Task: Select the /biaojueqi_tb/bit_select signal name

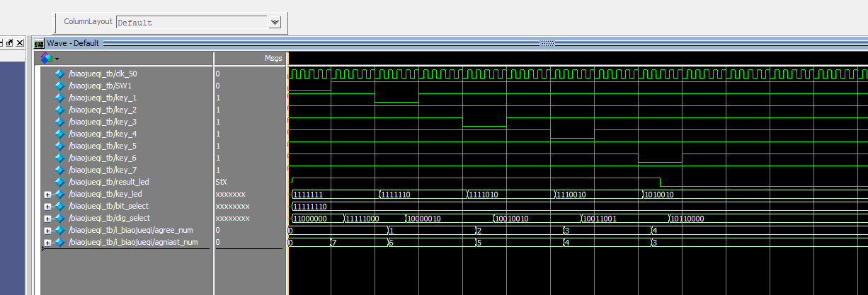Action: click(x=108, y=206)
